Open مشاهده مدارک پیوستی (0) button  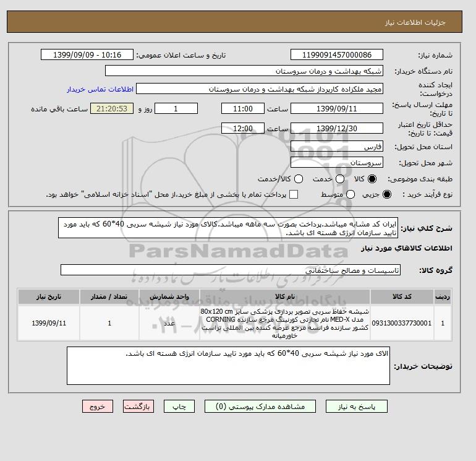pyautogui.click(x=260, y=407)
